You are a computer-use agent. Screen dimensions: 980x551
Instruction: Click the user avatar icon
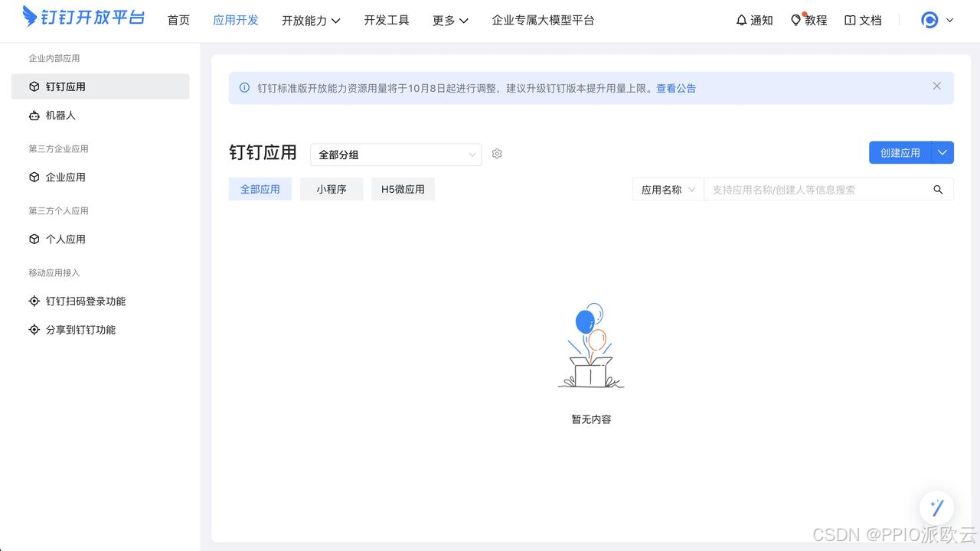pos(929,21)
